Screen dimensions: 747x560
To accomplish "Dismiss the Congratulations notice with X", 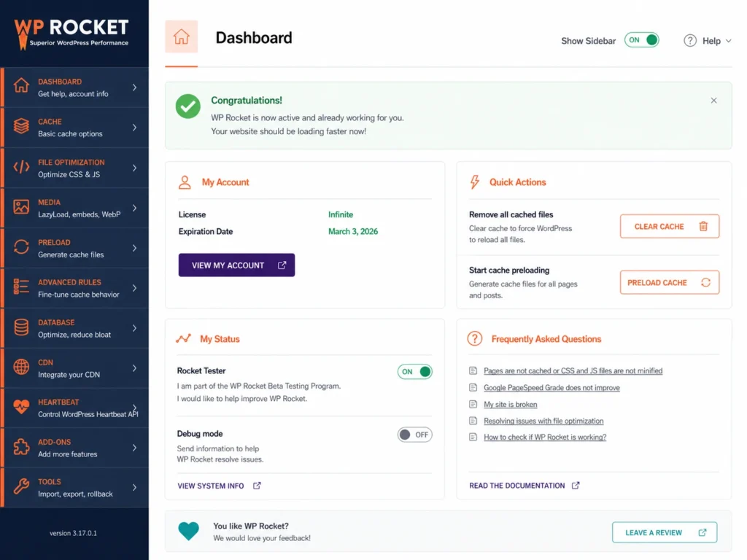I will point(713,101).
